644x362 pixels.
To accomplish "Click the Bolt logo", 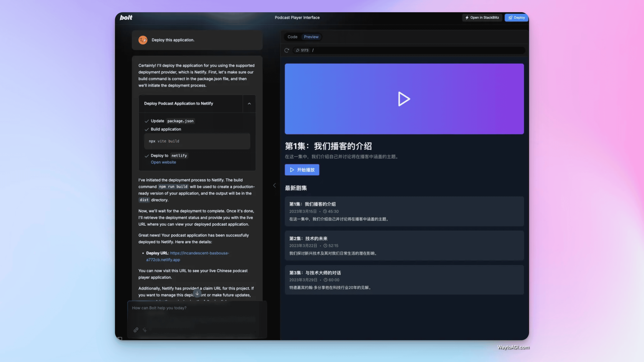I will click(126, 17).
